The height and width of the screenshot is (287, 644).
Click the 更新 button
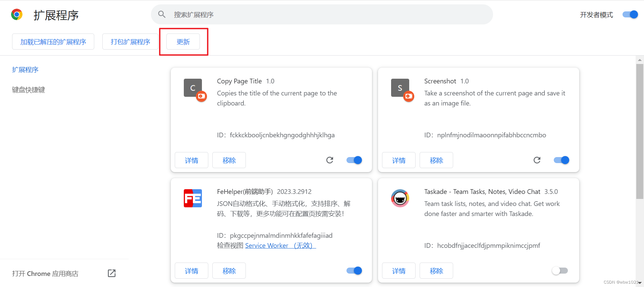coord(183,42)
